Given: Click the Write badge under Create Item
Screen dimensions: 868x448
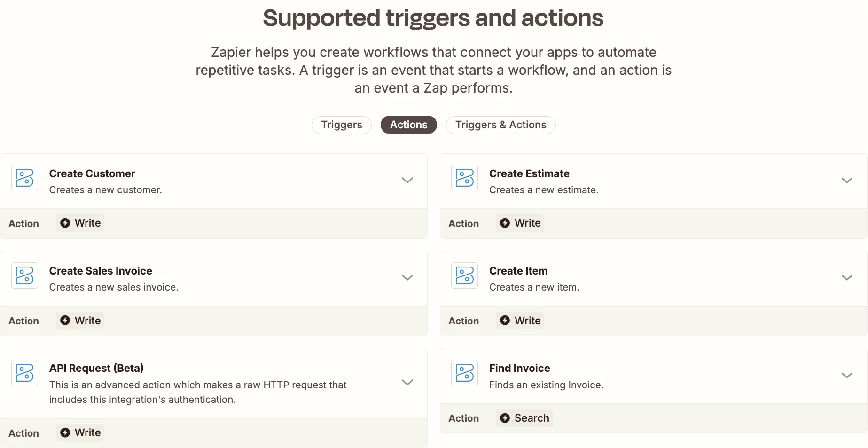Looking at the screenshot, I should 520,321.
